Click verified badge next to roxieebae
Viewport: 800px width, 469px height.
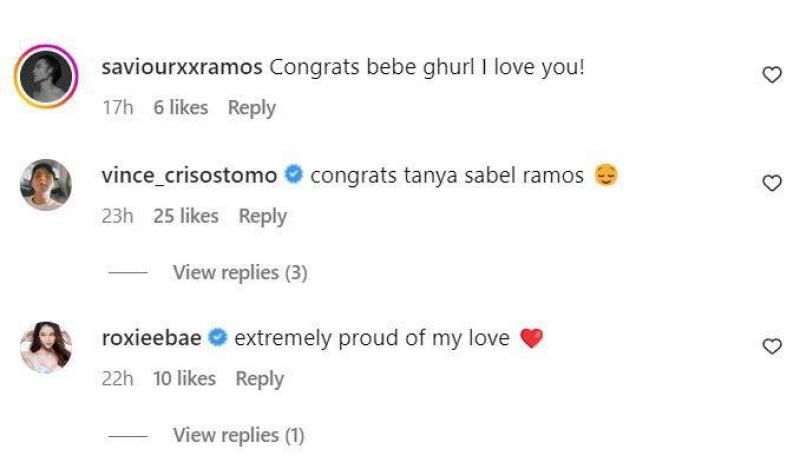pos(217,339)
